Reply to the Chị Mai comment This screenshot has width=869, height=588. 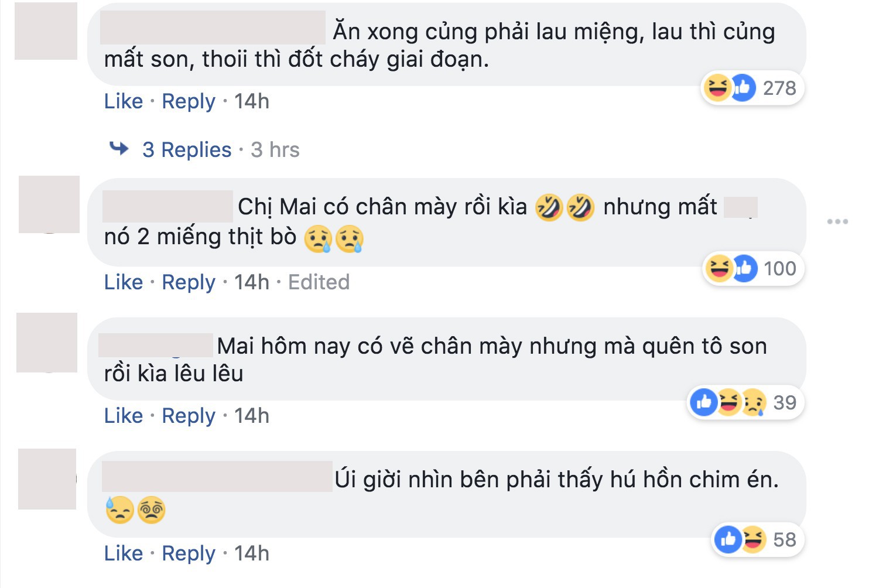click(188, 282)
